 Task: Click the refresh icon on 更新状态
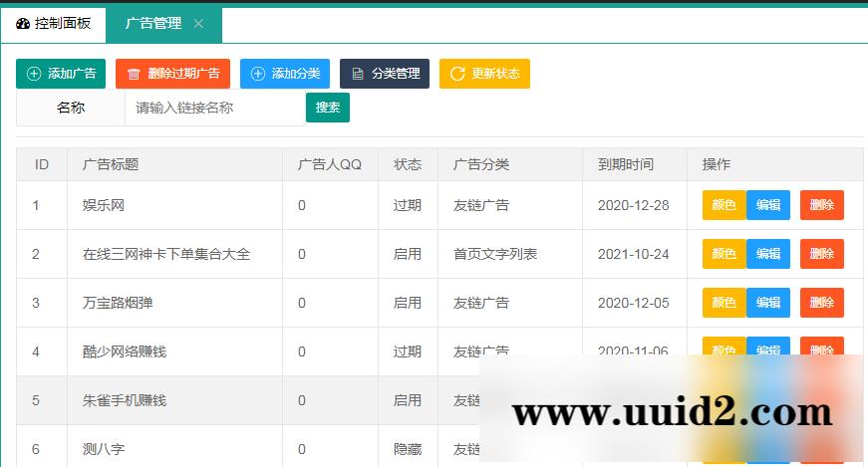457,74
